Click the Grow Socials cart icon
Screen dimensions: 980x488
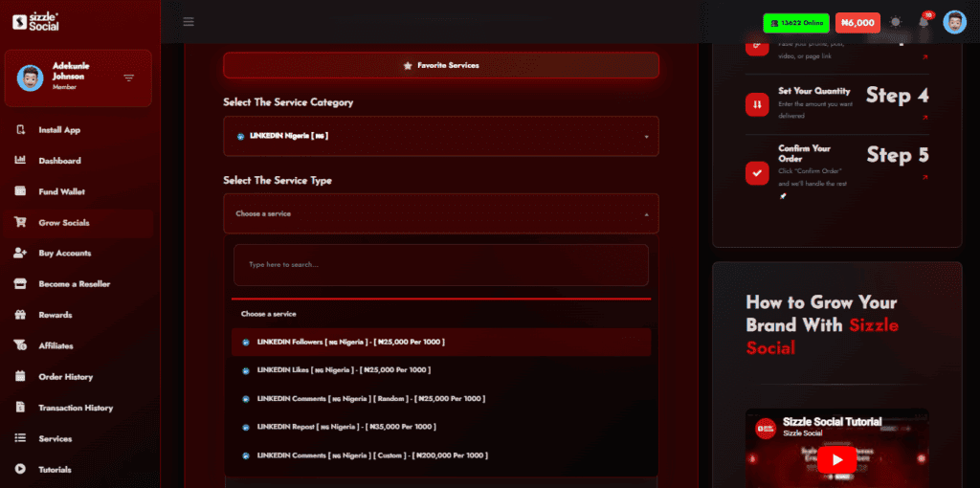[x=20, y=222]
